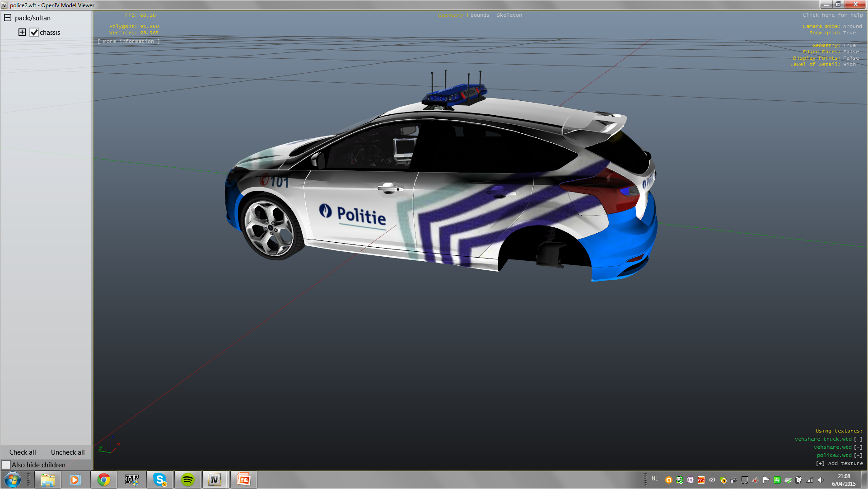The width and height of the screenshot is (868, 489).
Task: Open GTA IV taskbar icon
Action: [x=131, y=480]
